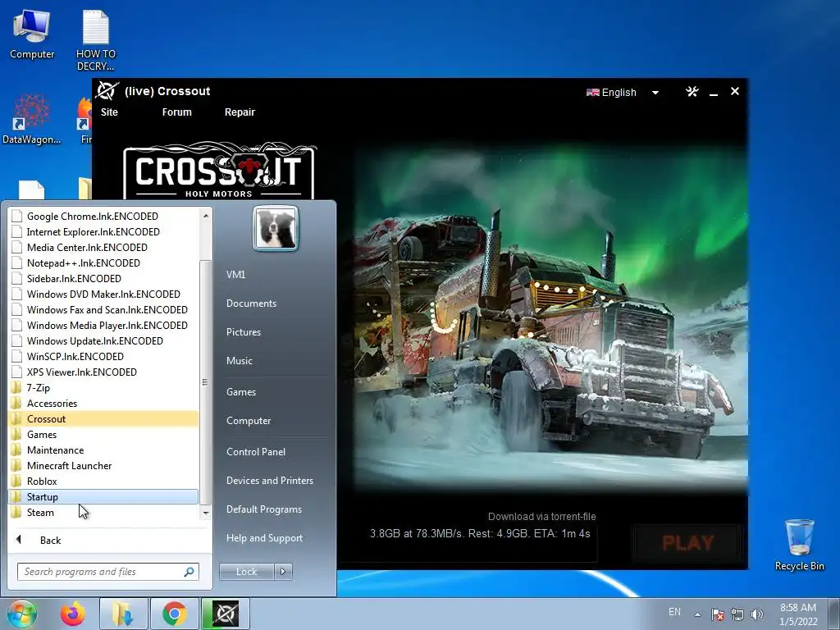Open Documents from Start menu
This screenshot has height=630, width=840.
click(251, 304)
